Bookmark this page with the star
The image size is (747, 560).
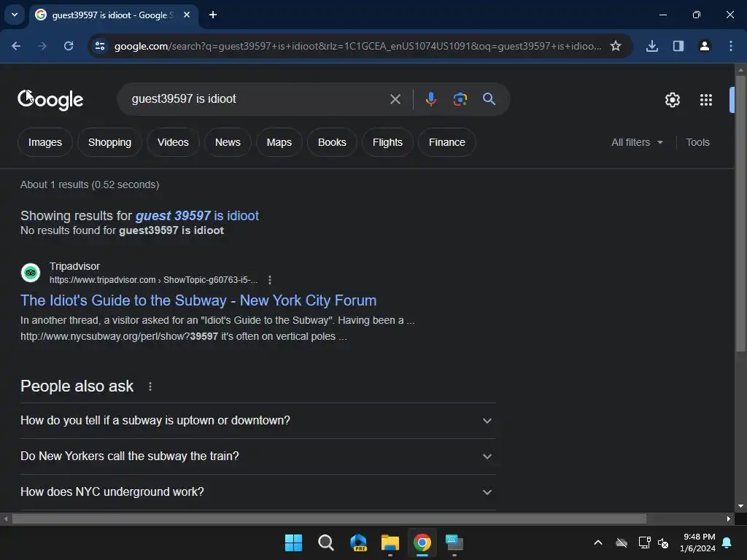point(616,46)
